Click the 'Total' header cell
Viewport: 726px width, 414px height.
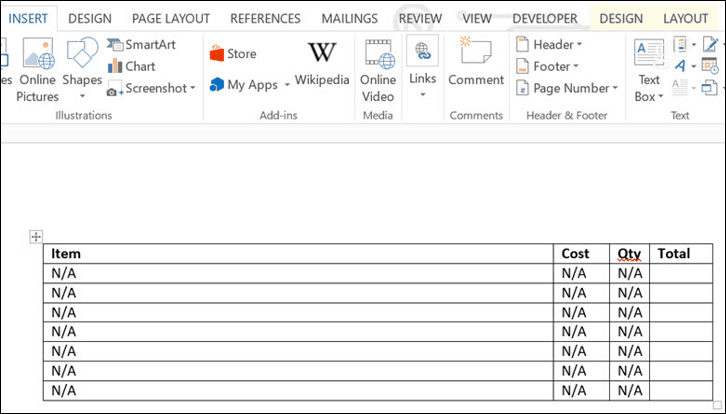[x=681, y=254]
